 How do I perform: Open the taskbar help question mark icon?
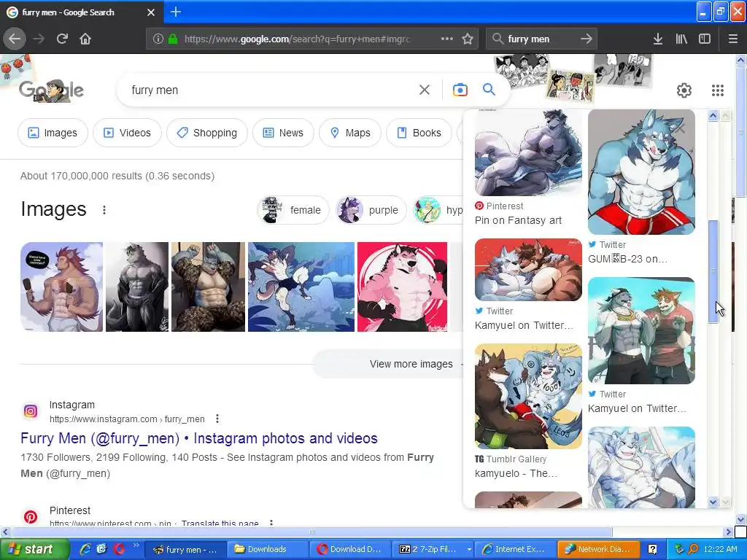(653, 549)
